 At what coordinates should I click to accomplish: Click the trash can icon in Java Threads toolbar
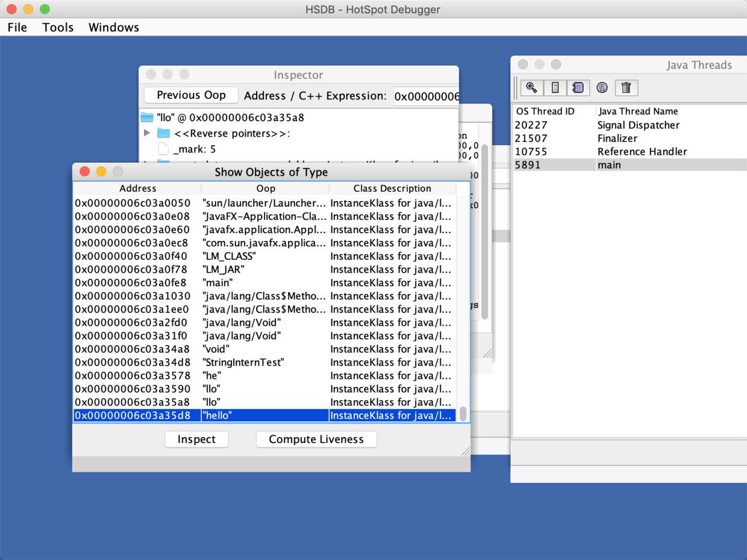point(626,88)
